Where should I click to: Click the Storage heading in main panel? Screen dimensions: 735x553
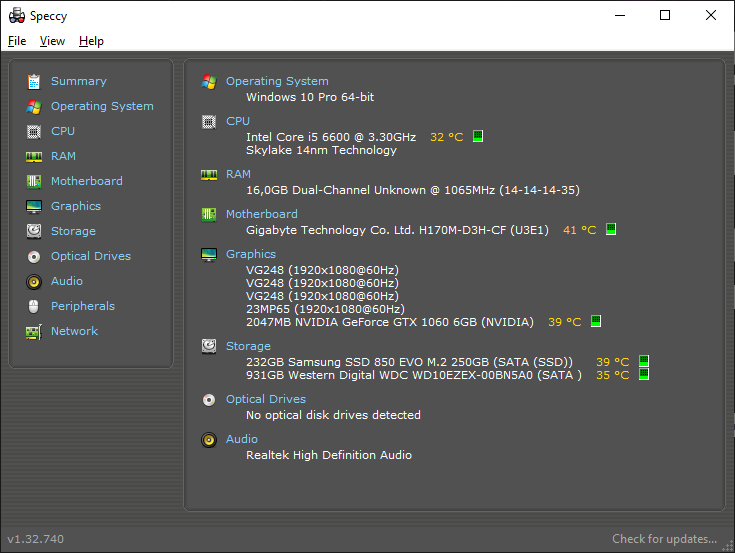tap(248, 346)
